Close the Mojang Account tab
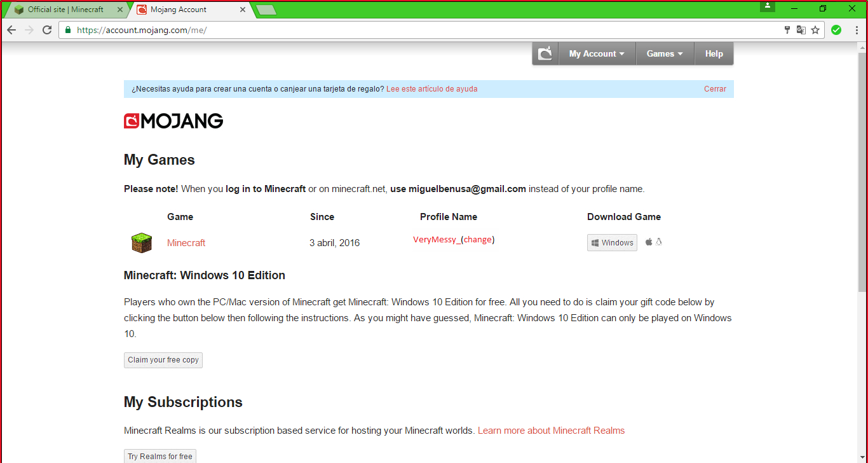The image size is (868, 463). pyautogui.click(x=243, y=10)
